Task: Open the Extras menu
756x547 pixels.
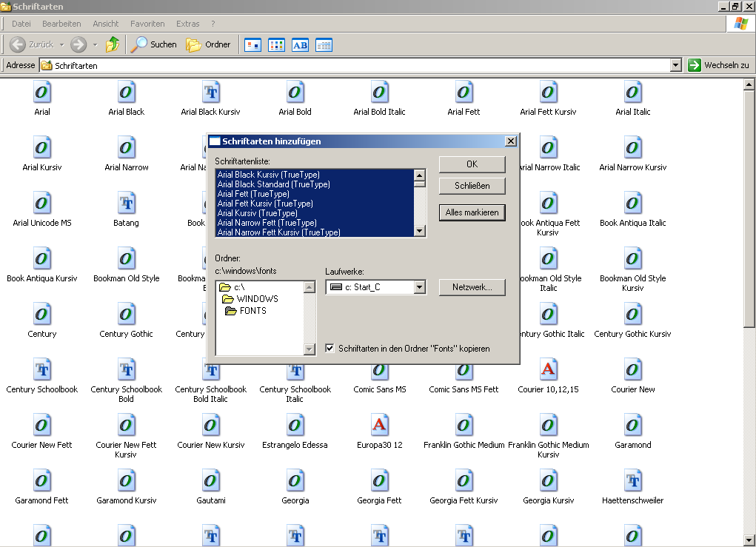Action: (x=187, y=24)
